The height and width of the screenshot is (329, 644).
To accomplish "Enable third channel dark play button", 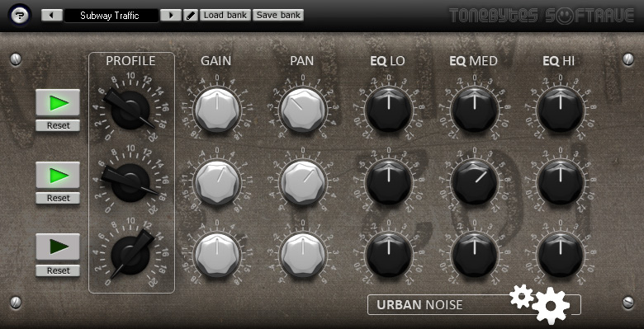I will pyautogui.click(x=58, y=247).
